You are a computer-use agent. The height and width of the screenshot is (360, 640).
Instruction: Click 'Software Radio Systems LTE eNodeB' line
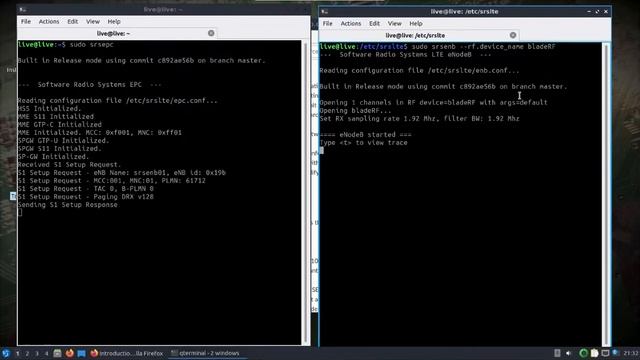tap(405, 54)
